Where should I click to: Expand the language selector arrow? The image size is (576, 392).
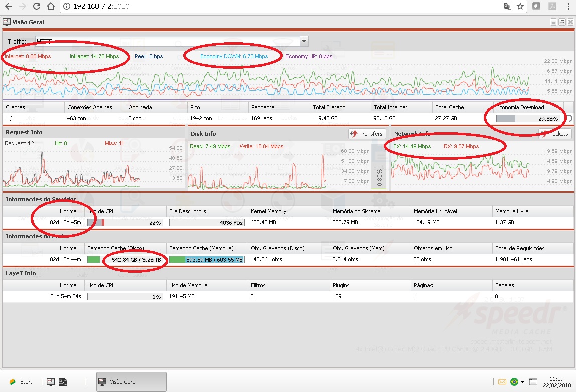click(522, 382)
